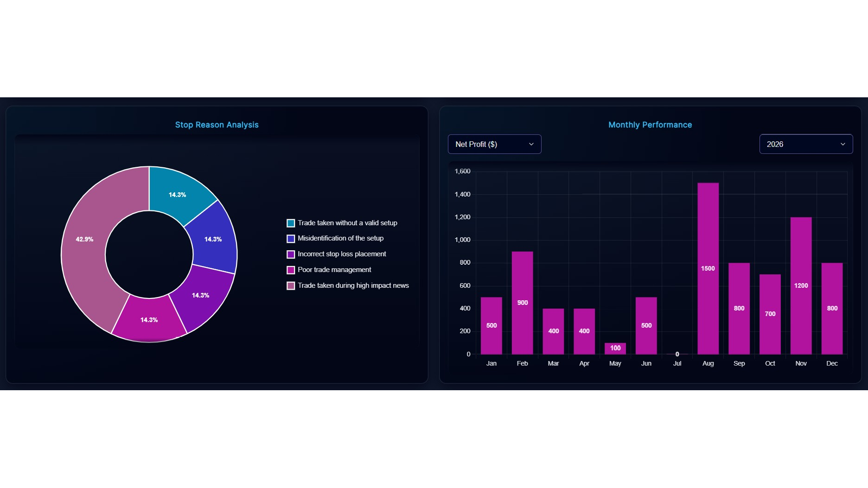Toggle 'Poor trade management' legend swatch
This screenshot has height=488, width=868.
[291, 270]
